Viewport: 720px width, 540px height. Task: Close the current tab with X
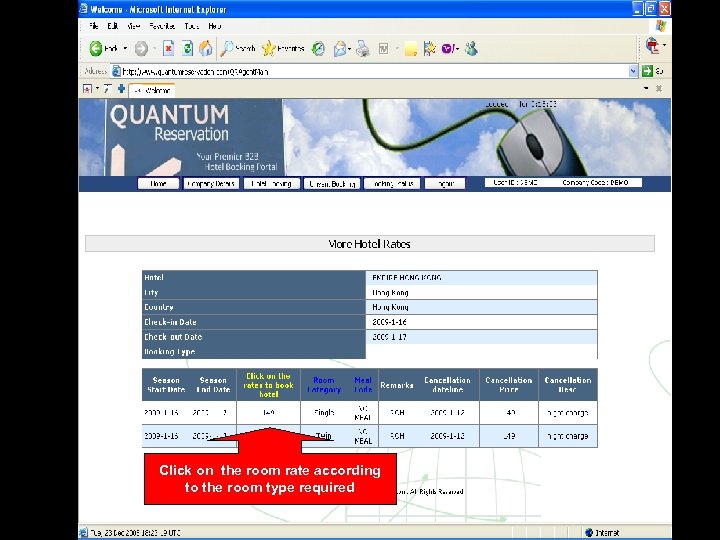click(x=659, y=88)
